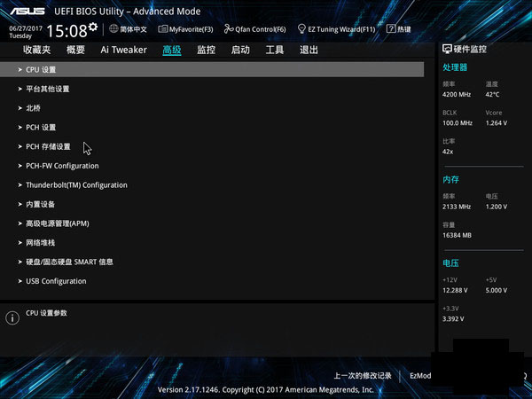
Task: Click the 处理器 section heading
Action: tap(455, 67)
